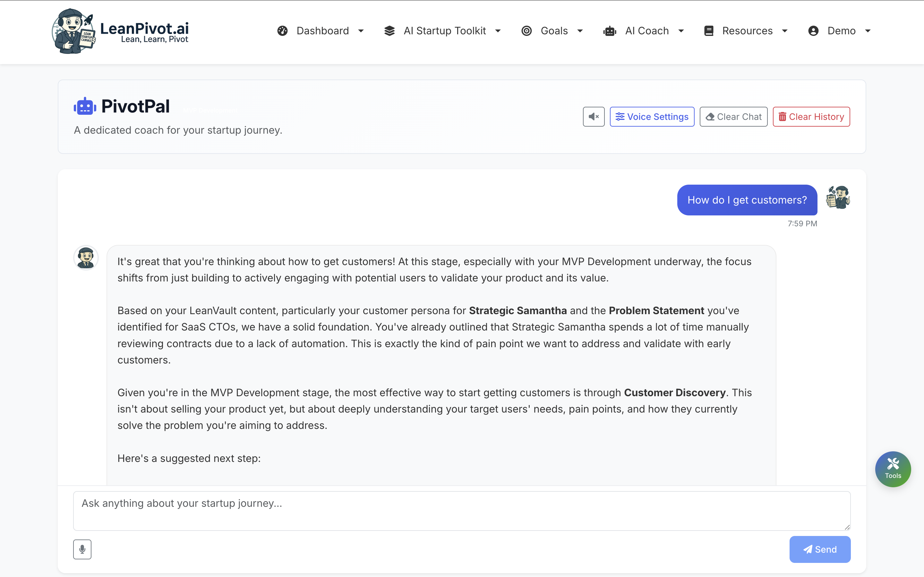Open the Resources dropdown
924x577 pixels.
click(786, 30)
